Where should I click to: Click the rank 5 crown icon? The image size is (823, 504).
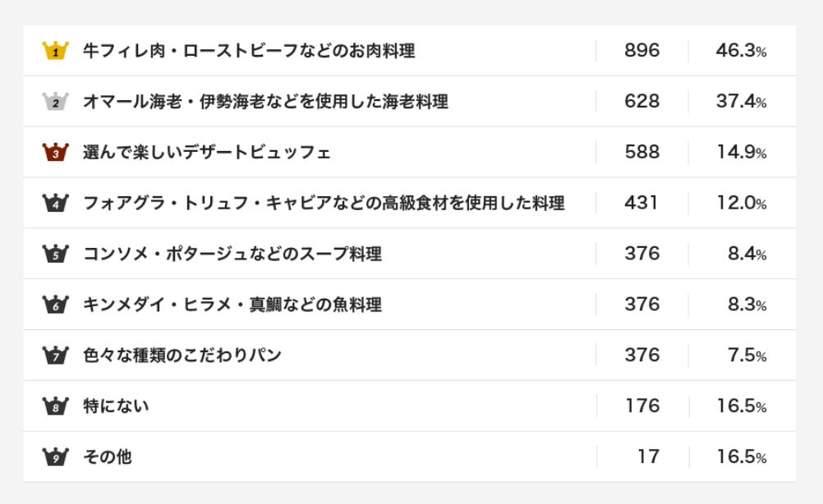55,254
